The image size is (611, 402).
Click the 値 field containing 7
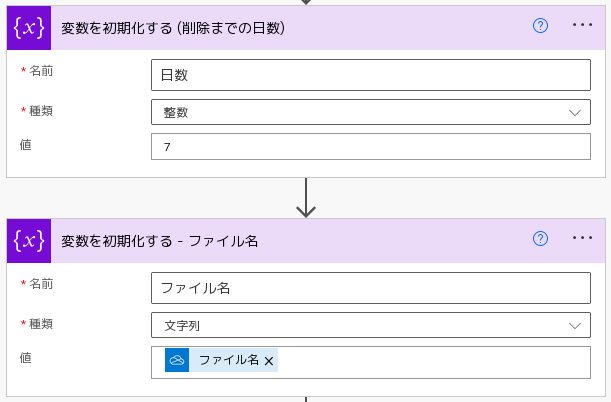(x=371, y=146)
